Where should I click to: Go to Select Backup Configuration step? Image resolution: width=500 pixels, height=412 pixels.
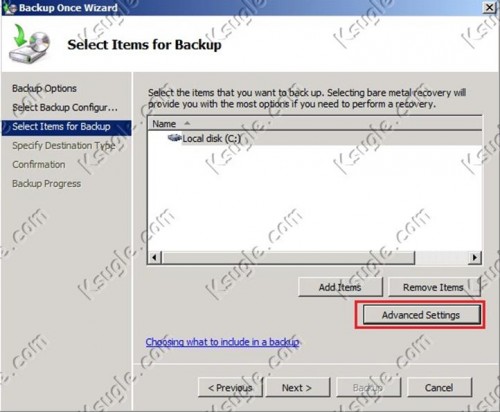pyautogui.click(x=65, y=108)
